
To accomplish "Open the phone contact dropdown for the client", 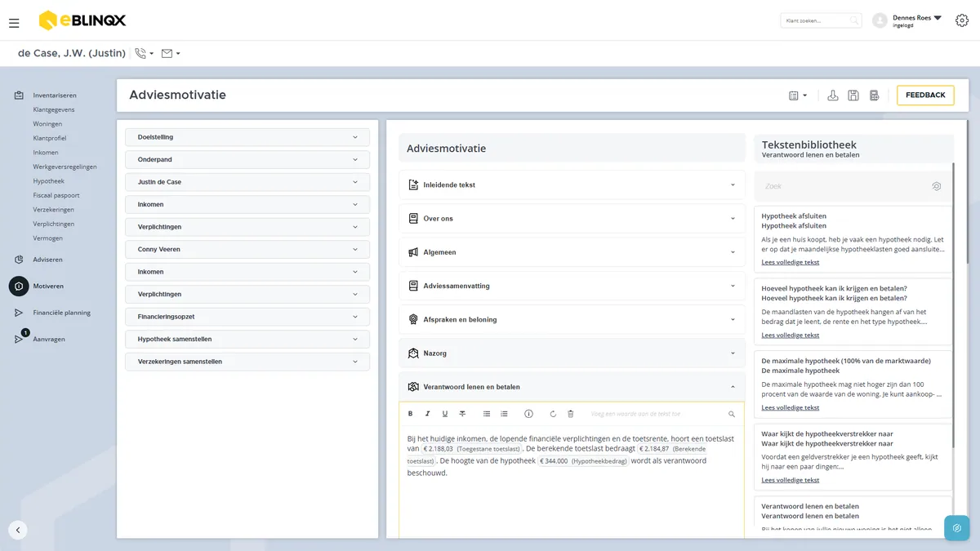I will (145, 53).
